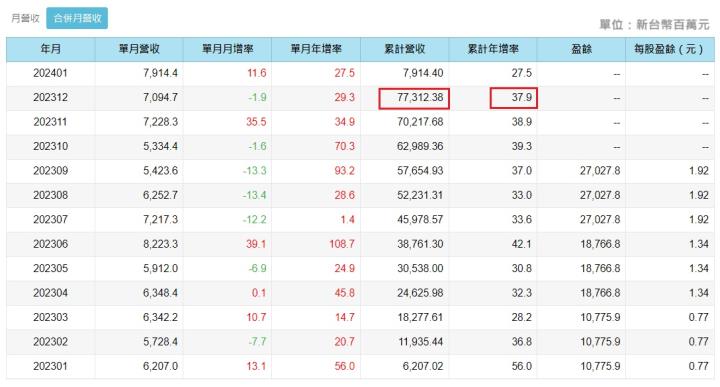This screenshot has height=387, width=720.
Task: Click cumulative revenue 57,654.93
Action: [420, 171]
